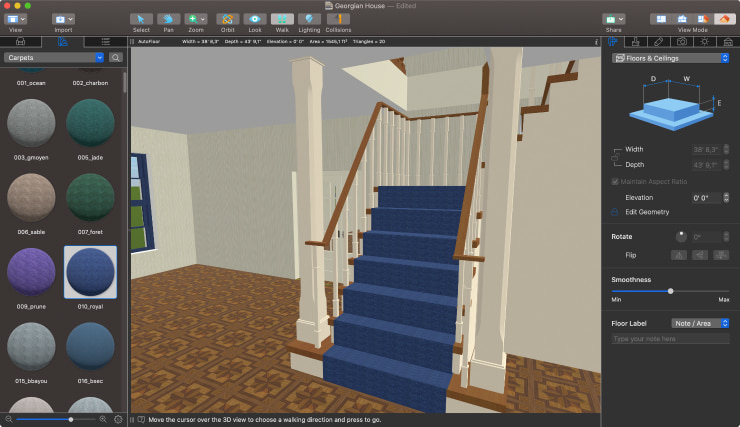Click the Import toolbar button
Image resolution: width=740 pixels, height=427 pixels.
pyautogui.click(x=60, y=19)
